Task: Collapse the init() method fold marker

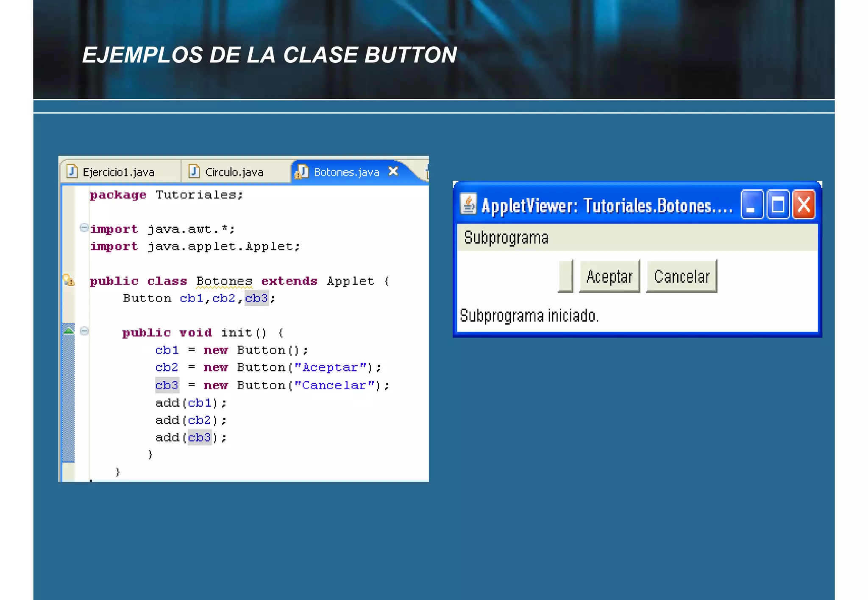Action: (84, 331)
